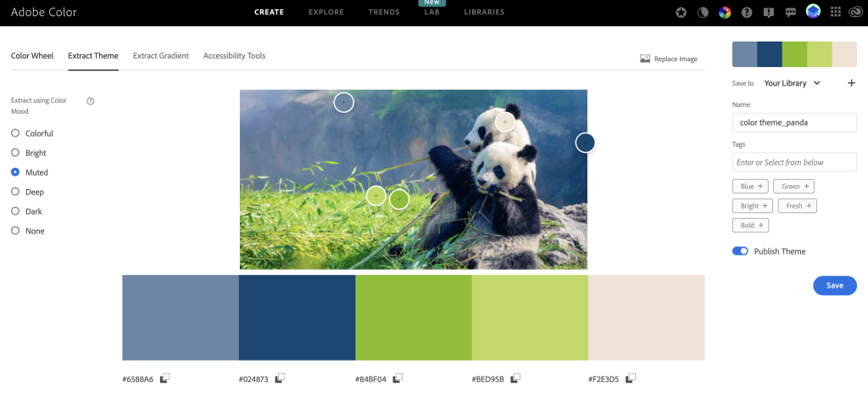Open the EXPLORE menu item
The height and width of the screenshot is (414, 868).
[x=326, y=12]
